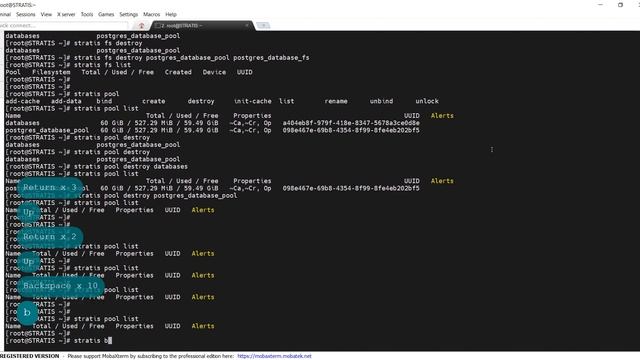Close the root@STRATIS session tab
The width and height of the screenshot is (640, 360).
tap(247, 25)
